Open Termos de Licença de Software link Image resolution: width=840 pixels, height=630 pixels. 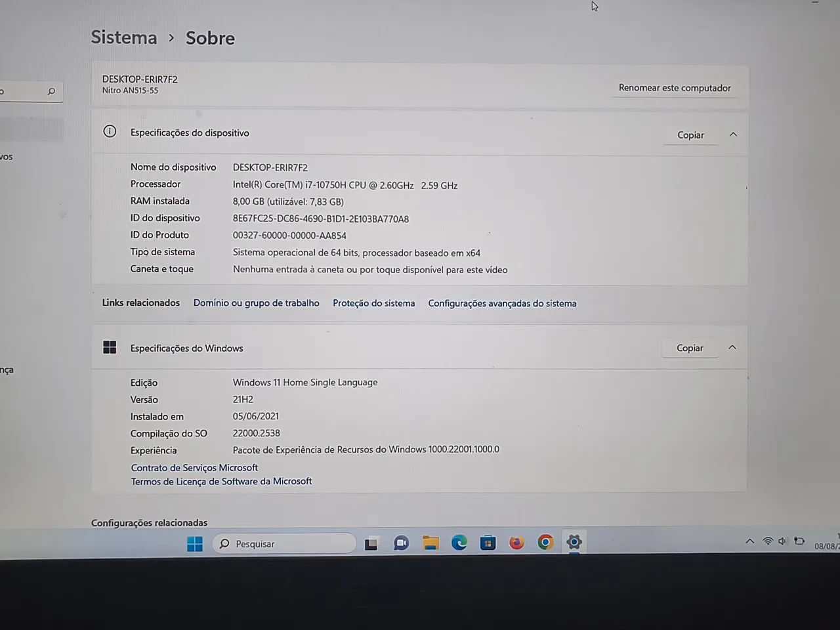(x=221, y=481)
